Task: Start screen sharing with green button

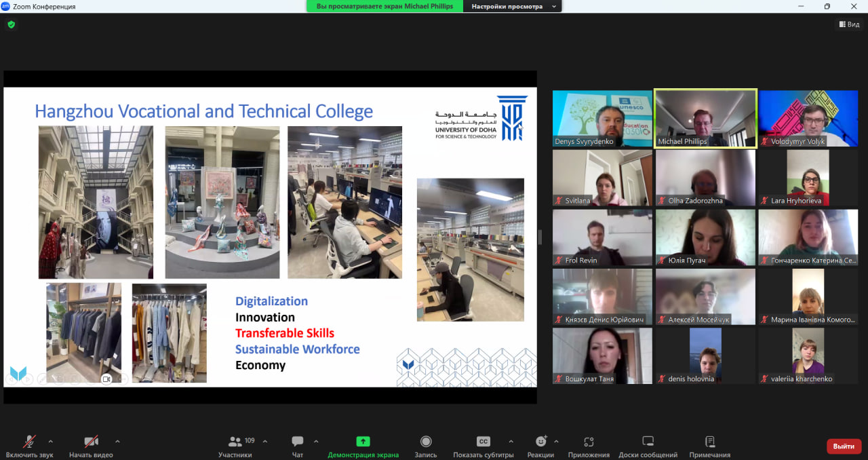Action: coord(363,442)
